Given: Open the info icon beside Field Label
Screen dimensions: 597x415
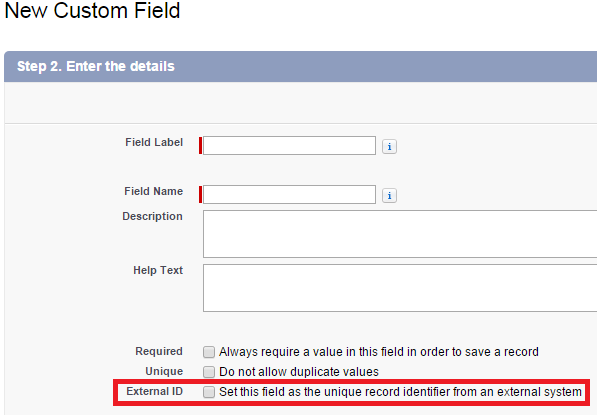Looking at the screenshot, I should click(389, 147).
